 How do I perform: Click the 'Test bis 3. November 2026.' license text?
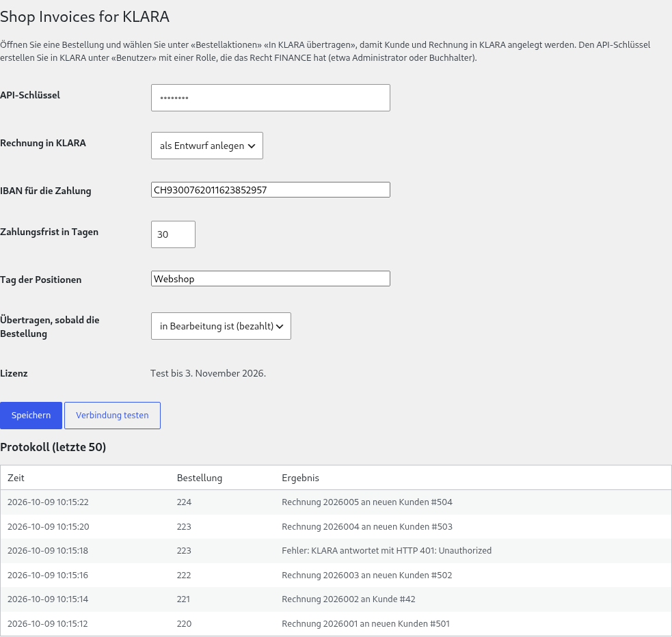209,373
